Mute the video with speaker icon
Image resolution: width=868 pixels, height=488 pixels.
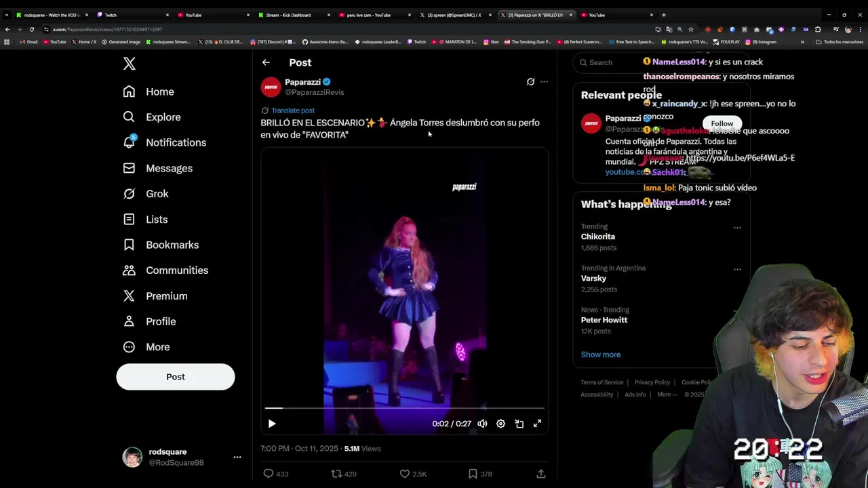[482, 424]
